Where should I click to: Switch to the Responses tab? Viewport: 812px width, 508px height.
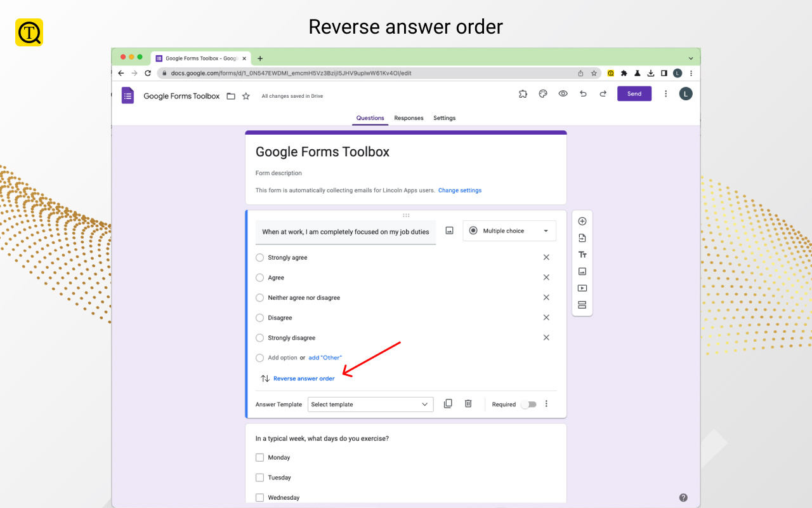coord(409,118)
